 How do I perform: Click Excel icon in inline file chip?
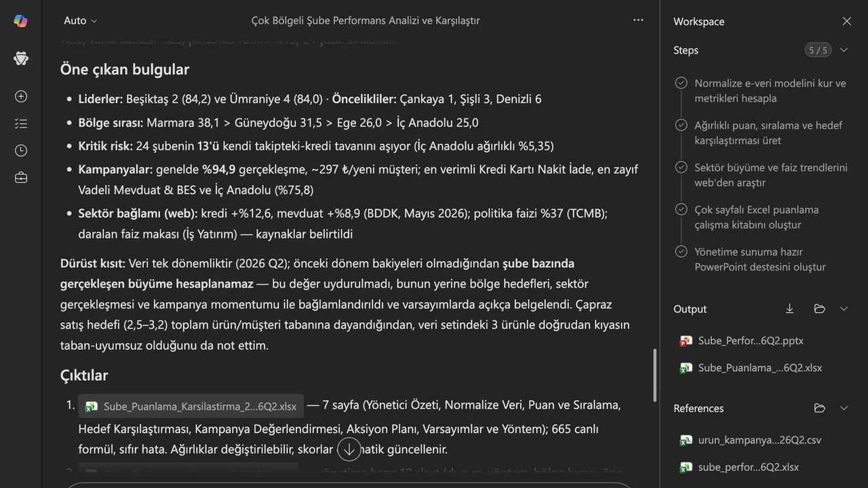91,407
